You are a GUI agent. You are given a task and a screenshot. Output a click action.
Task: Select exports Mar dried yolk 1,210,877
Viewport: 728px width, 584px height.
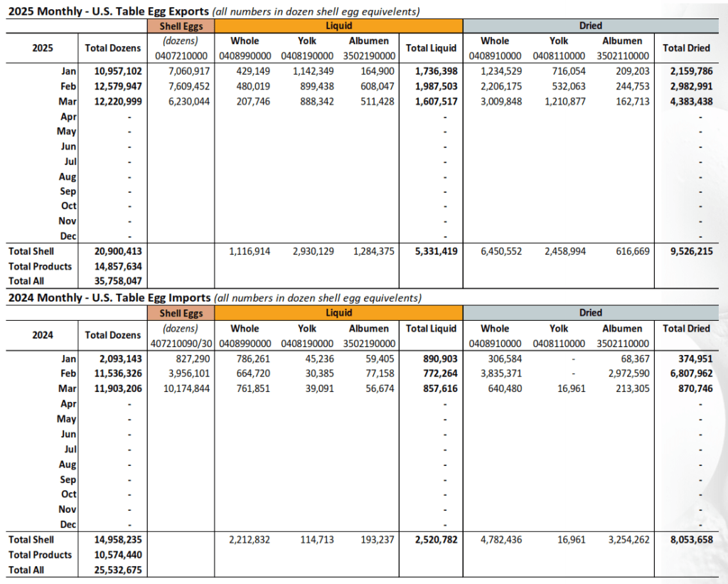click(565, 101)
